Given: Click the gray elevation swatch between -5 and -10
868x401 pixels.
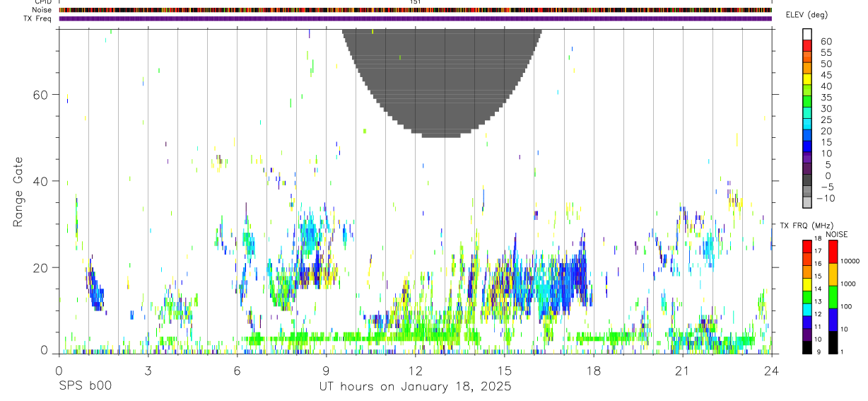Looking at the screenshot, I should click(807, 192).
